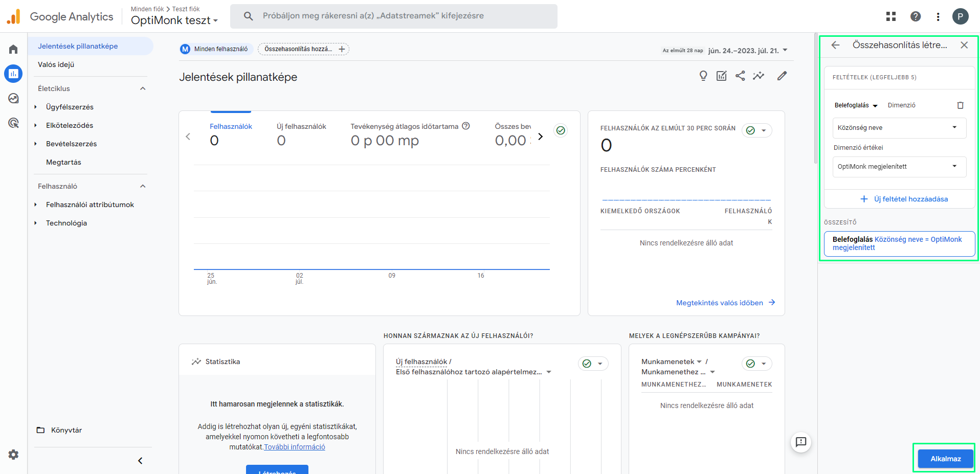The height and width of the screenshot is (474, 980).
Task: Open the Google apps grid icon
Action: tap(891, 16)
